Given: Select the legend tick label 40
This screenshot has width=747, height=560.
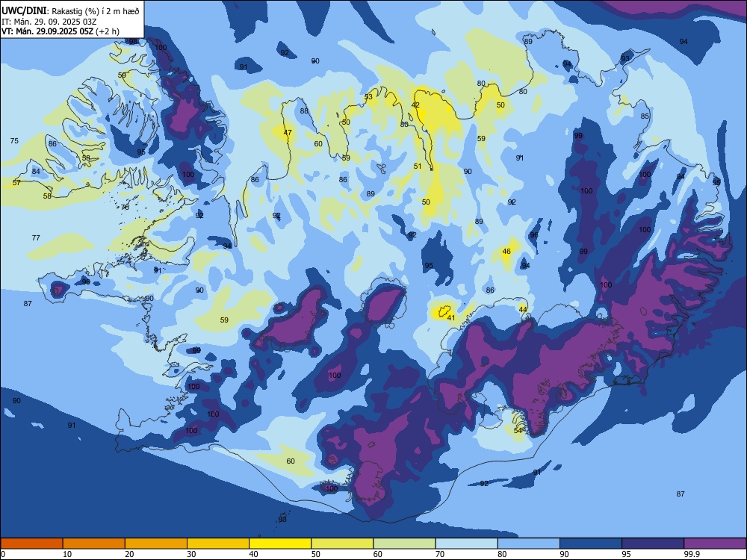Looking at the screenshot, I should click(x=253, y=554).
